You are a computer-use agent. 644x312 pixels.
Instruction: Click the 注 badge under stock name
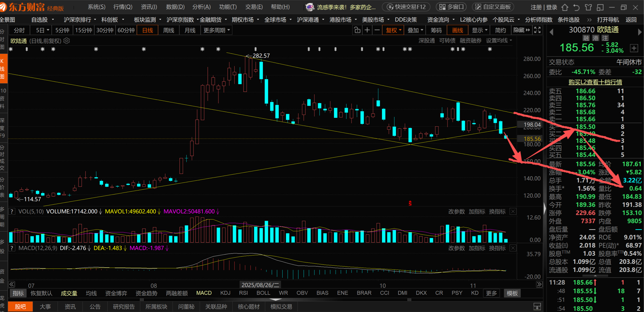(x=605, y=38)
